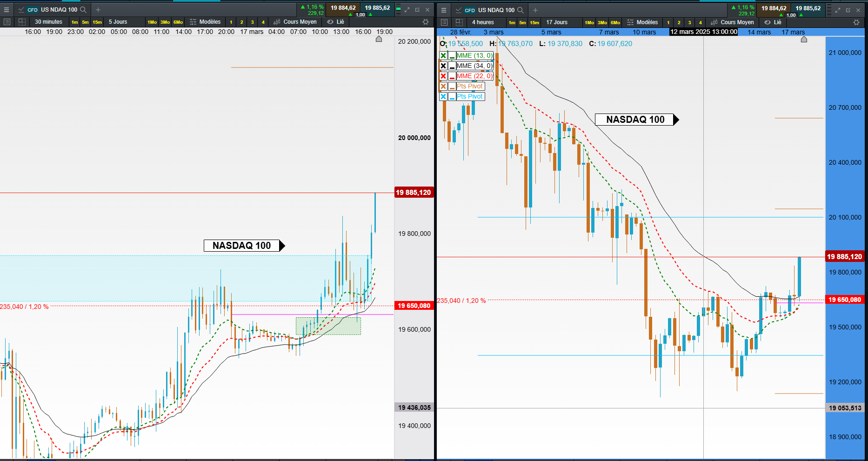Viewport: 868px width, 461px height.
Task: Open the 30 minutes timeframe dropdown
Action: click(x=48, y=22)
